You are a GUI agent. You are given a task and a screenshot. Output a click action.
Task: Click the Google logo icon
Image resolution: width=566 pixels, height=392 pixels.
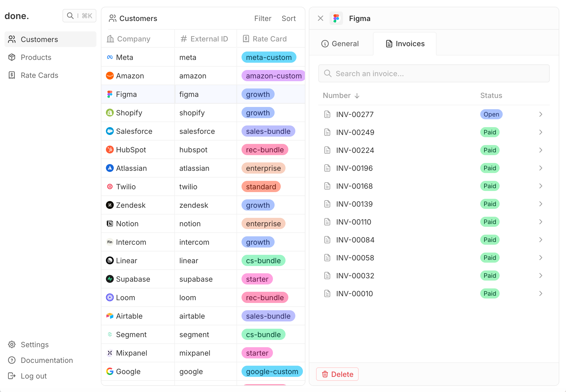click(x=110, y=371)
